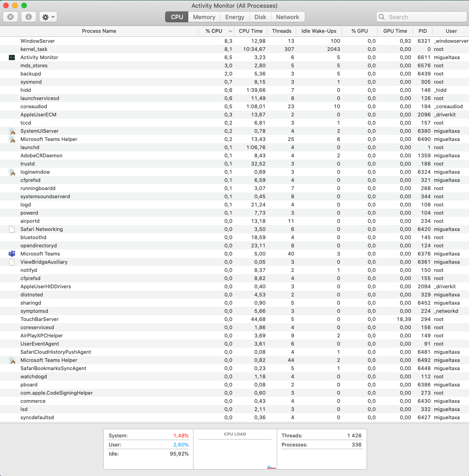469x476 pixels.
Task: Click the SystemUIServer process icon
Action: pos(12,131)
